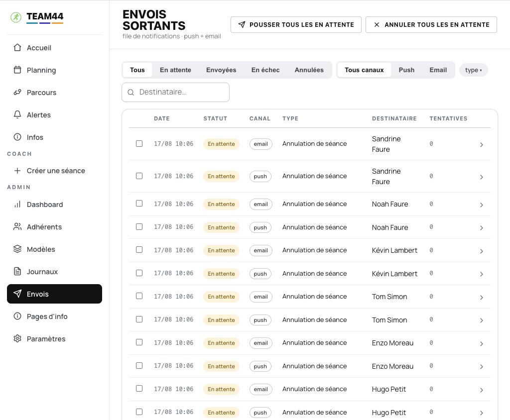510x420 pixels.
Task: Tick the Tom Simon email row checkbox
Action: pyautogui.click(x=139, y=296)
